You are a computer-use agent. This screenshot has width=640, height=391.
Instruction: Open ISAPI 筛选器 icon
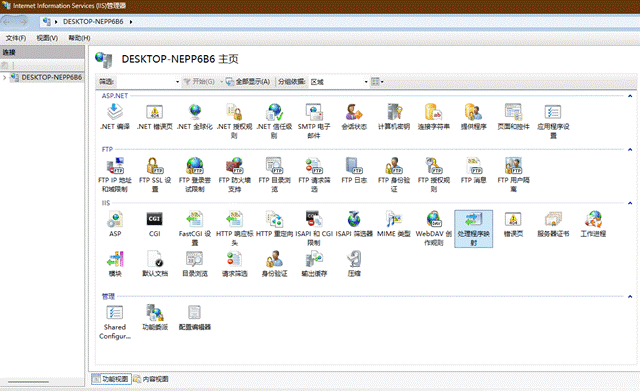point(354,220)
